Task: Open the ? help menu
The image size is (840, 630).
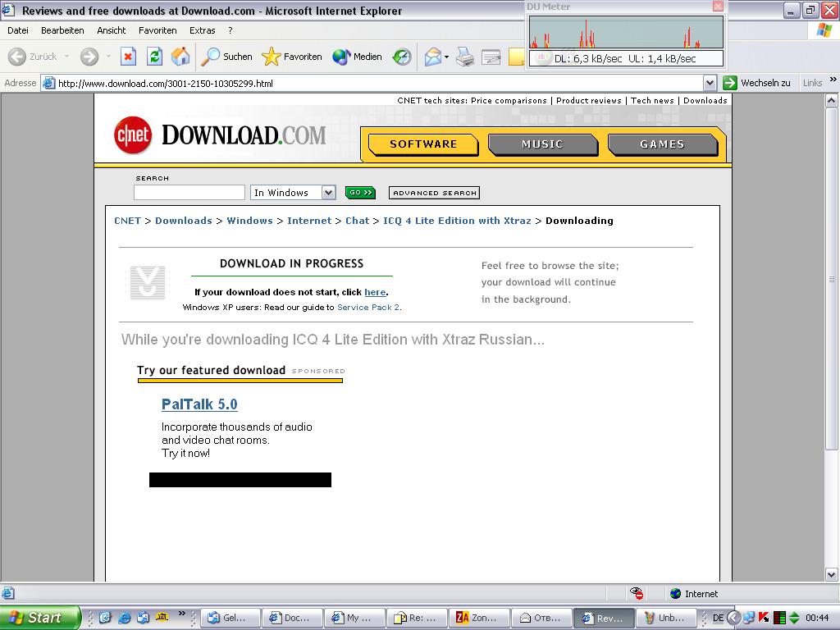Action: tap(231, 30)
